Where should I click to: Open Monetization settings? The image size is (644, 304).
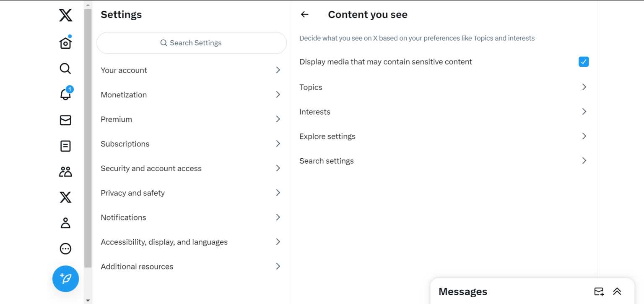(191, 94)
